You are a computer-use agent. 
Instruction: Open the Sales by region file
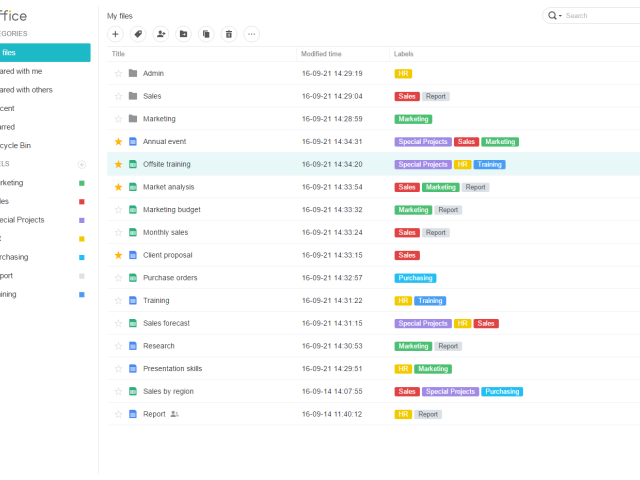click(x=168, y=392)
